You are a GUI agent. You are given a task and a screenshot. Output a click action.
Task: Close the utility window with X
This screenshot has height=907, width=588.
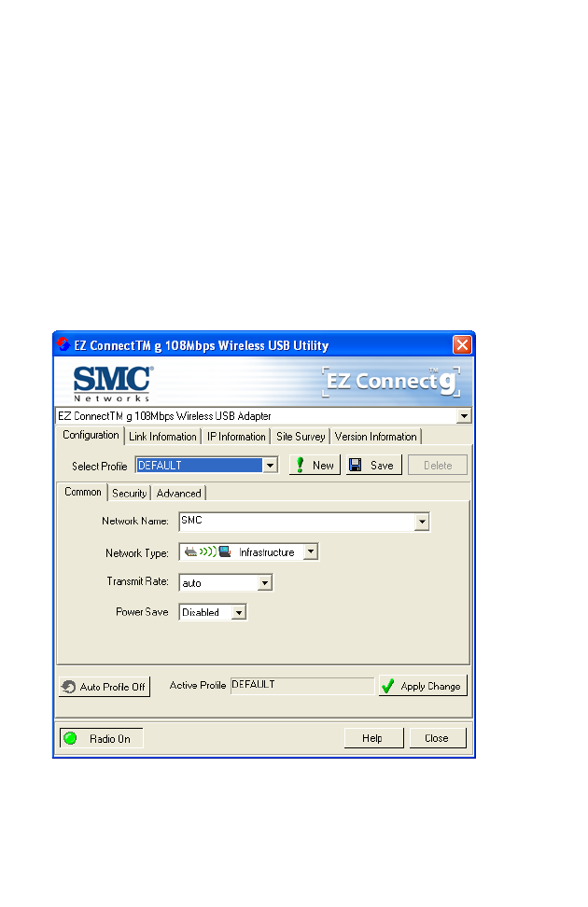click(x=462, y=345)
